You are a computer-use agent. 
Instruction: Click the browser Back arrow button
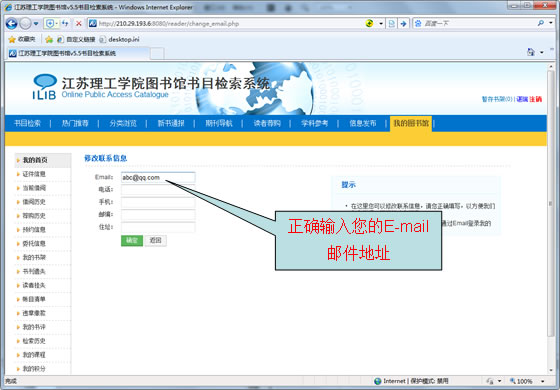point(11,24)
